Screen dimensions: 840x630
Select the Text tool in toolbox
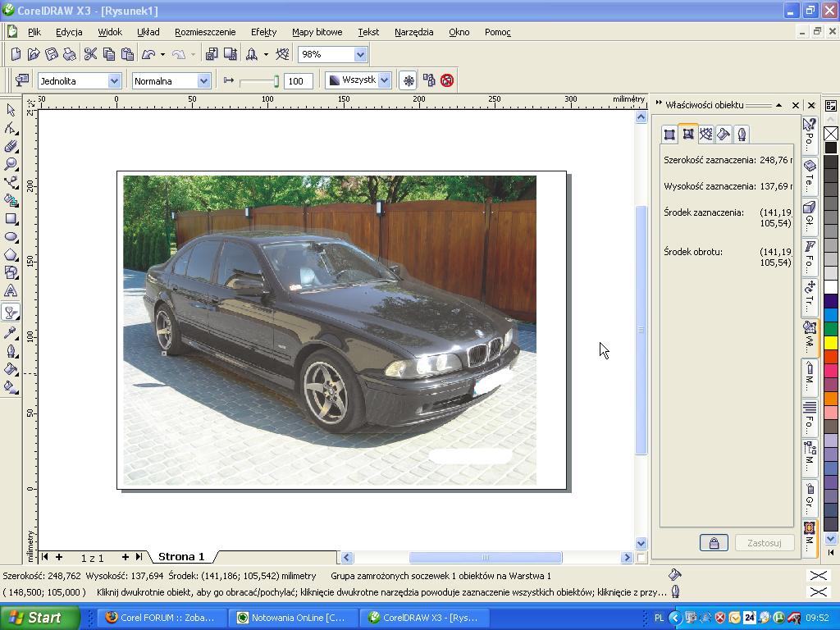click(11, 291)
